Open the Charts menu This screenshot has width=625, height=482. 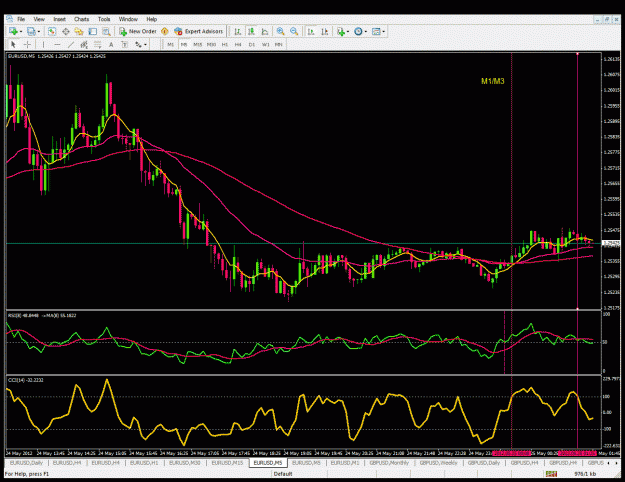point(81,19)
